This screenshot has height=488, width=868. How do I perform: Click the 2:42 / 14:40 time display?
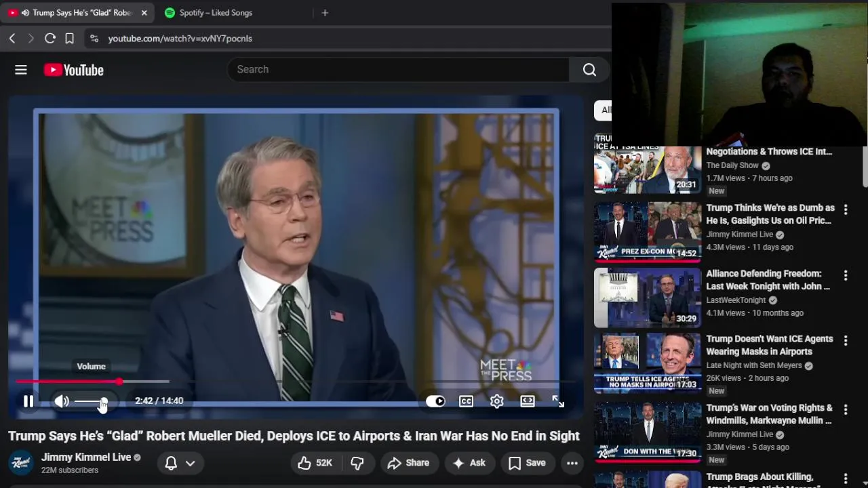(159, 401)
